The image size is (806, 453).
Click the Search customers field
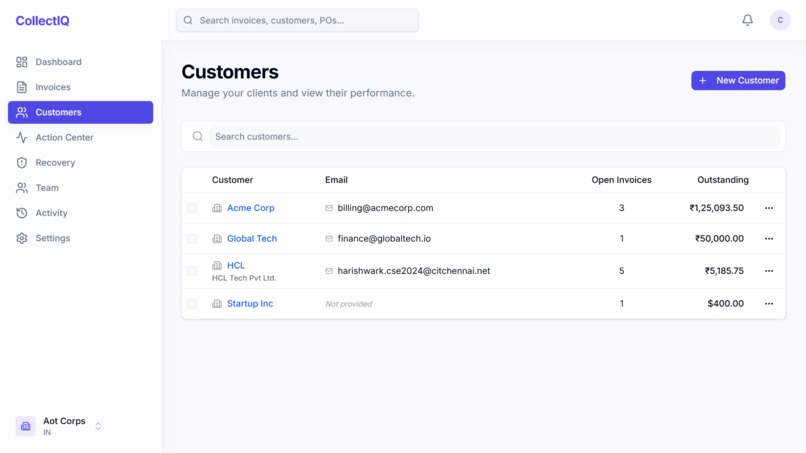coord(494,136)
